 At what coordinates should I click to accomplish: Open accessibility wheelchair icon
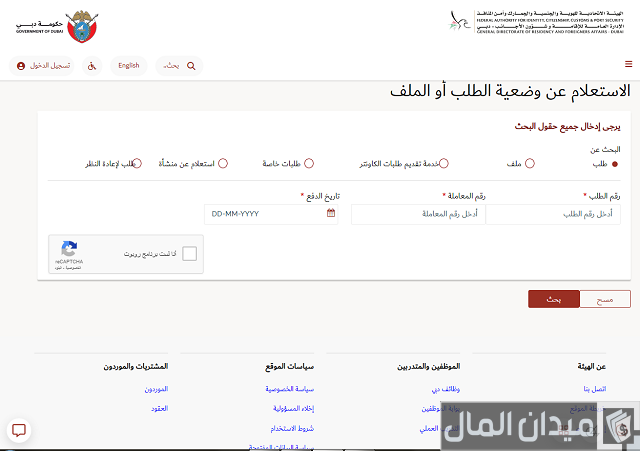(92, 66)
